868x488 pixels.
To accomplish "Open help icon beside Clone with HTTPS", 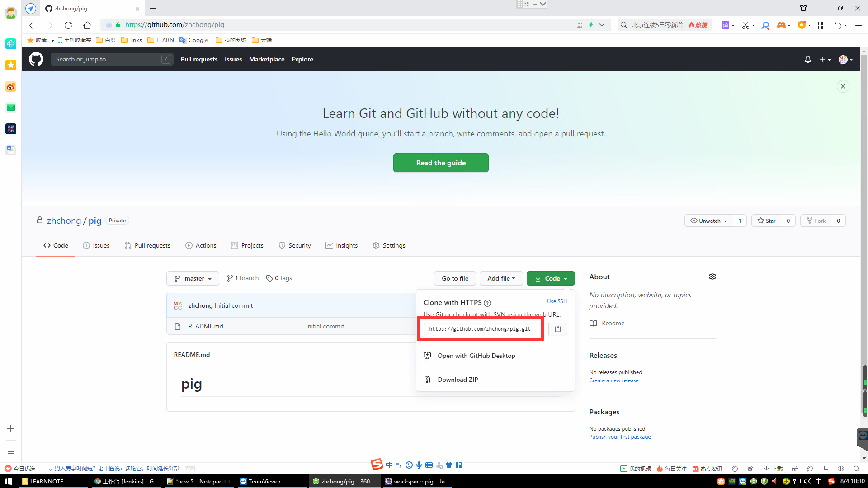I will click(487, 303).
